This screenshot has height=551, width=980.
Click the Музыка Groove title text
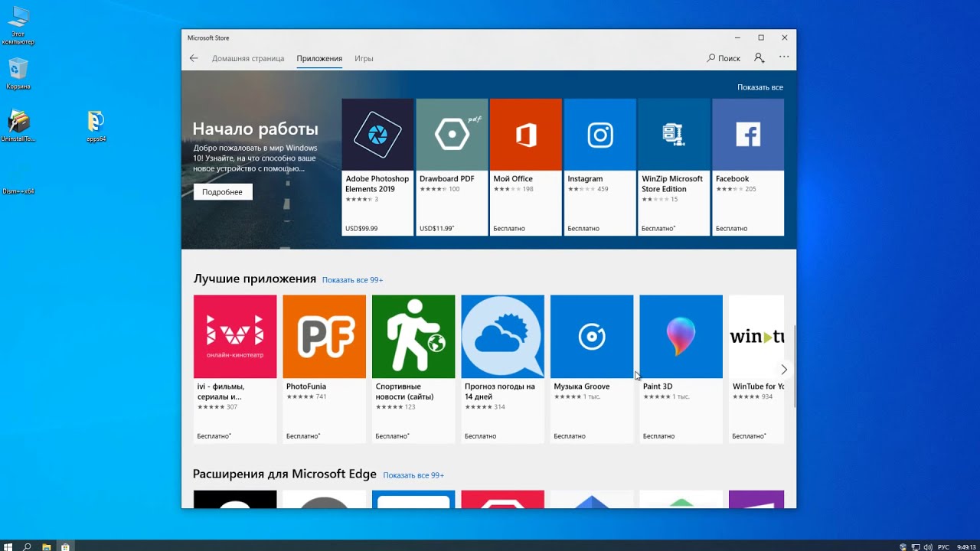(582, 386)
